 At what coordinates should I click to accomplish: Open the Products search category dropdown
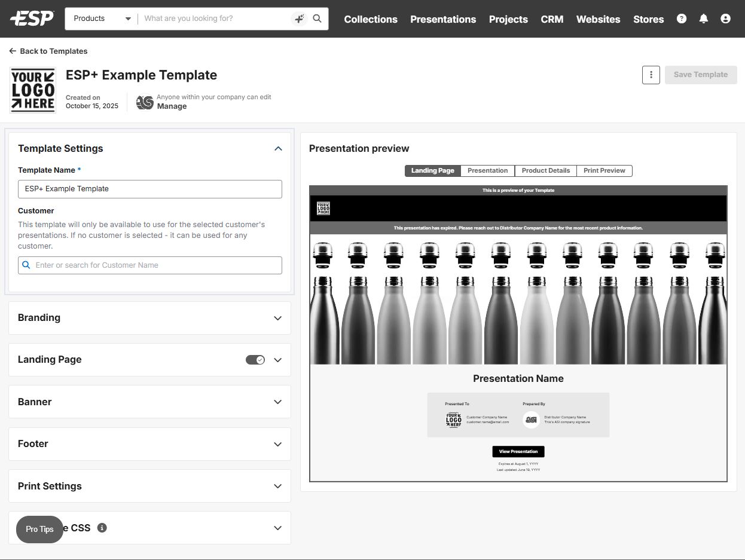click(102, 19)
